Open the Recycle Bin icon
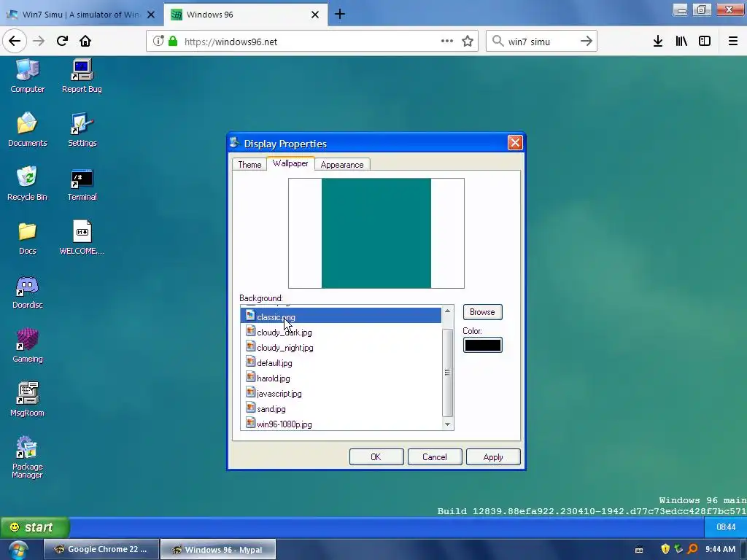 coord(27,184)
